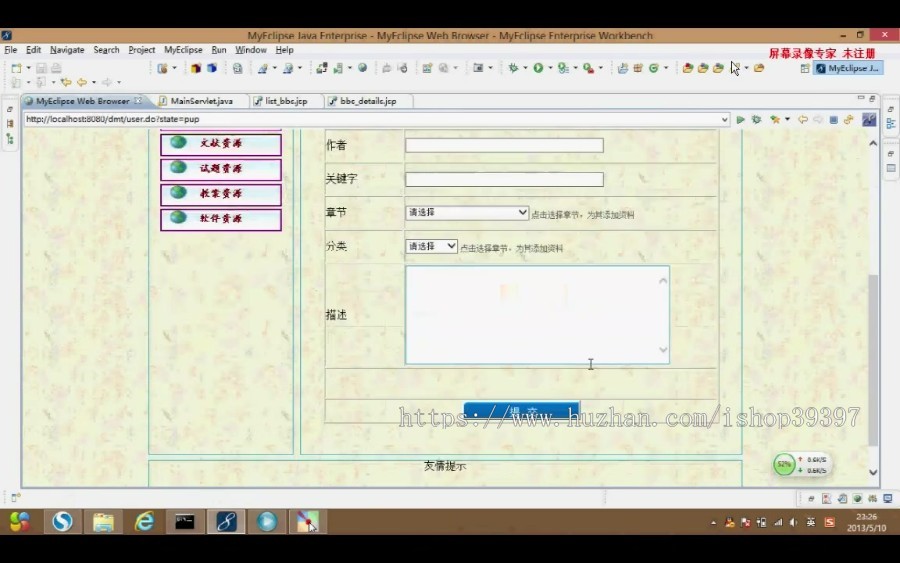Click the 文献资源 sidebar button
The height and width of the screenshot is (563, 900).
click(x=221, y=143)
